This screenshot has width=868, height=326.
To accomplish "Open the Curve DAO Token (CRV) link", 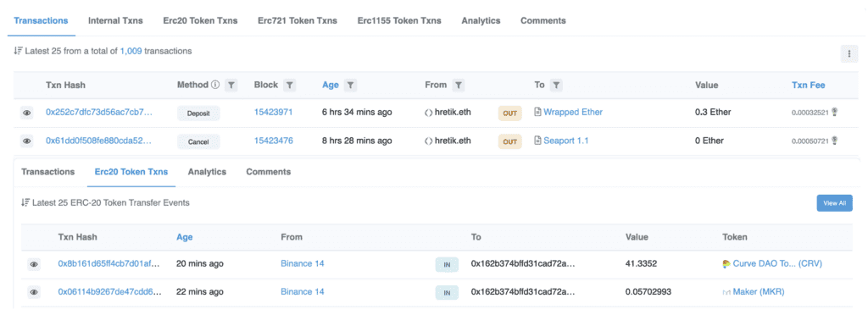I will pyautogui.click(x=777, y=263).
